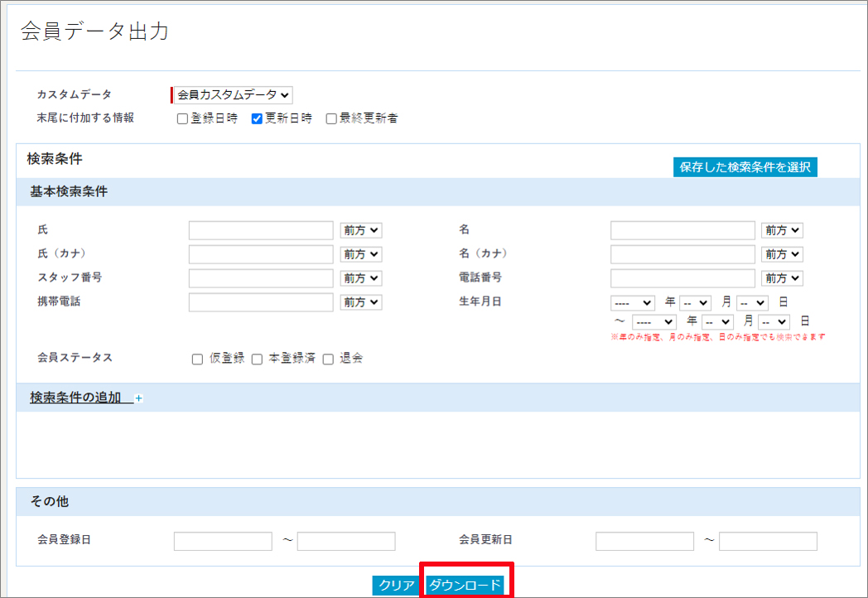
Task: Open 生年月日 end day dropdown
Action: 774,321
